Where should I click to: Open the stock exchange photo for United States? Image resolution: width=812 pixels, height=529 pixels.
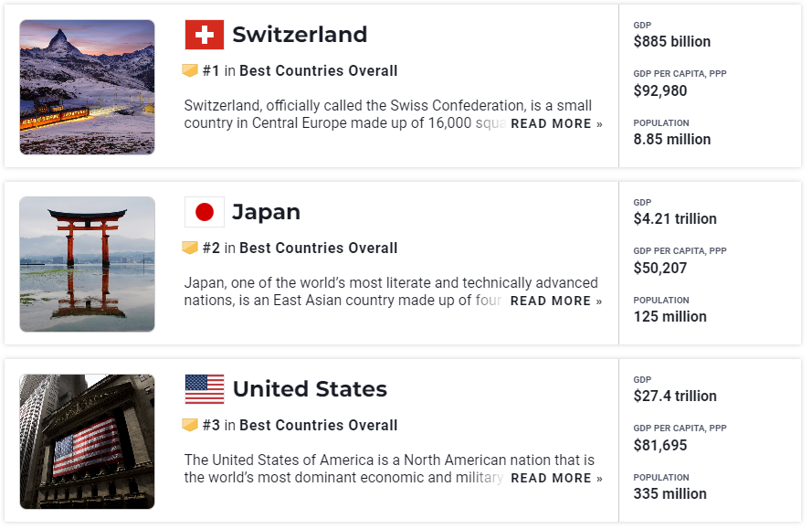pos(87,441)
